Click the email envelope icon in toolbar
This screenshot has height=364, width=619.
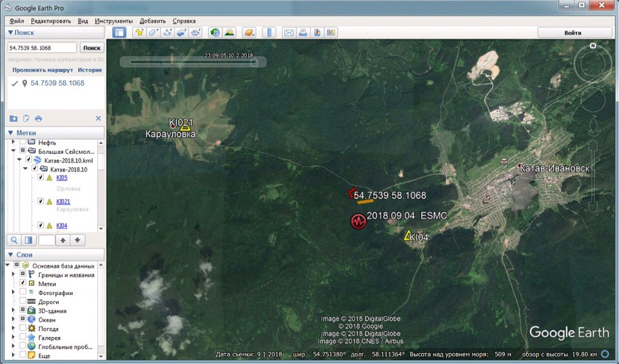[x=288, y=32]
